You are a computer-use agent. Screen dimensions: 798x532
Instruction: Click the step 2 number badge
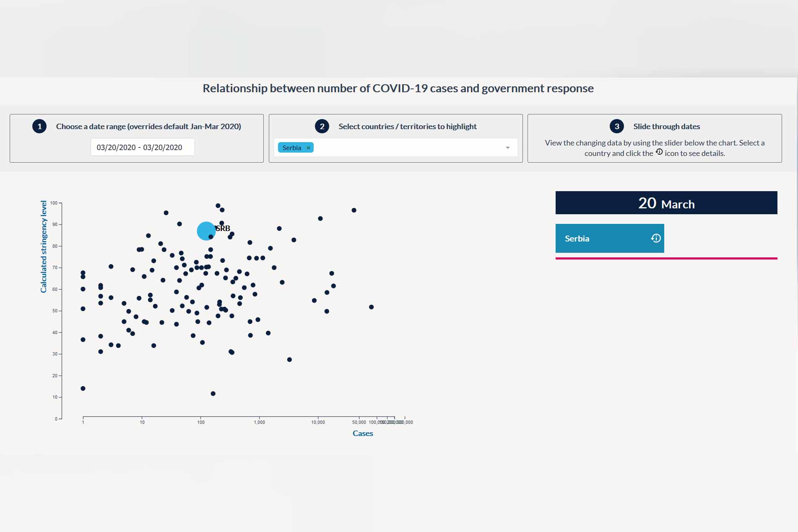click(322, 126)
